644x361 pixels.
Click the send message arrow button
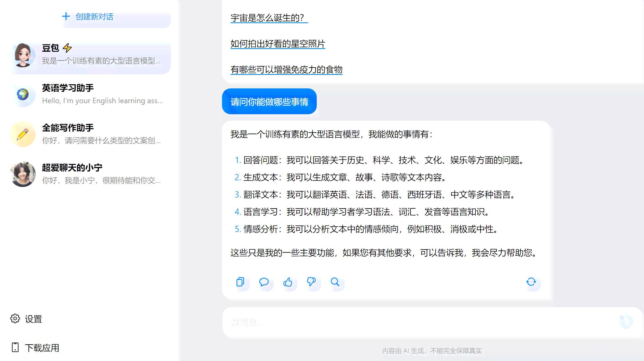(625, 321)
